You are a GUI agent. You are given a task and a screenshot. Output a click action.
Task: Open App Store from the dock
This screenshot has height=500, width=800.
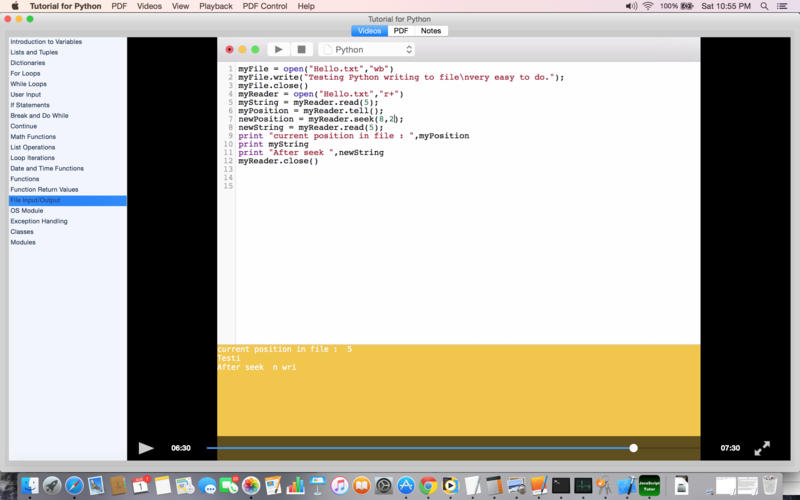click(406, 485)
